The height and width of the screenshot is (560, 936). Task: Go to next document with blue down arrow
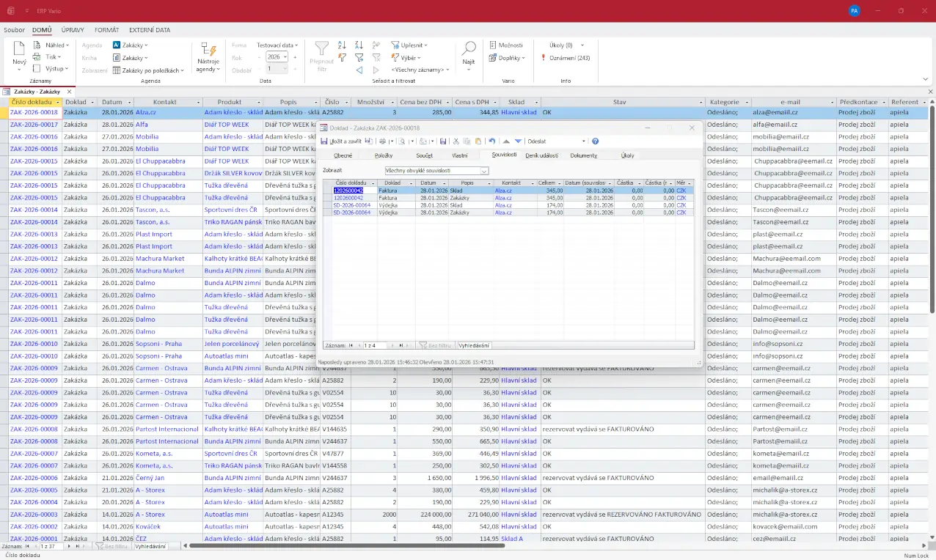[x=518, y=141]
